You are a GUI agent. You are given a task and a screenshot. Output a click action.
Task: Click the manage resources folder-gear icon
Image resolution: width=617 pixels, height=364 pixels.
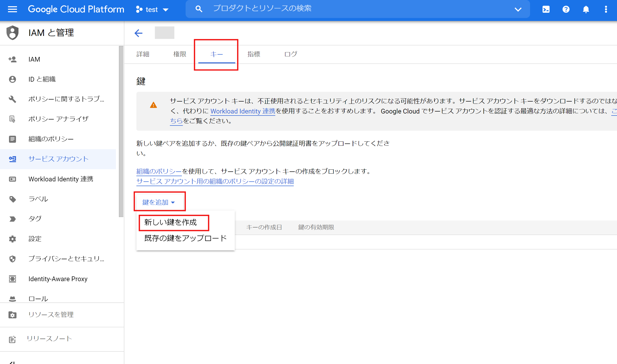pos(12,315)
